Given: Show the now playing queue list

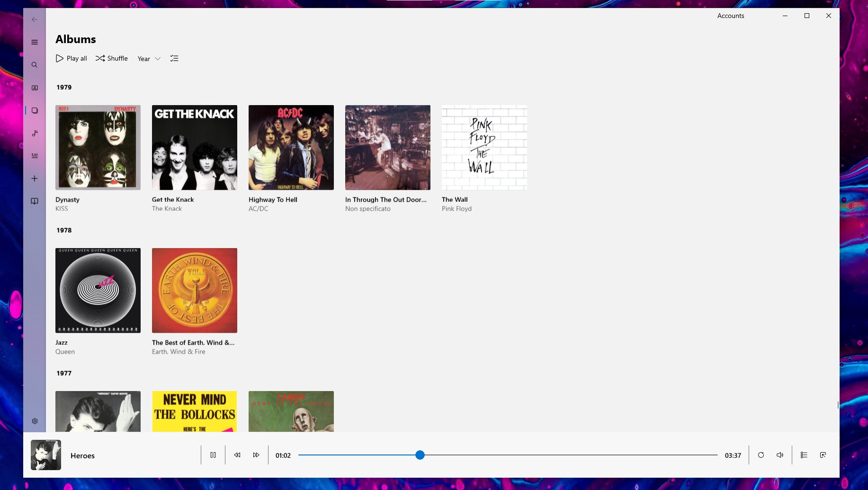Looking at the screenshot, I should [x=804, y=455].
